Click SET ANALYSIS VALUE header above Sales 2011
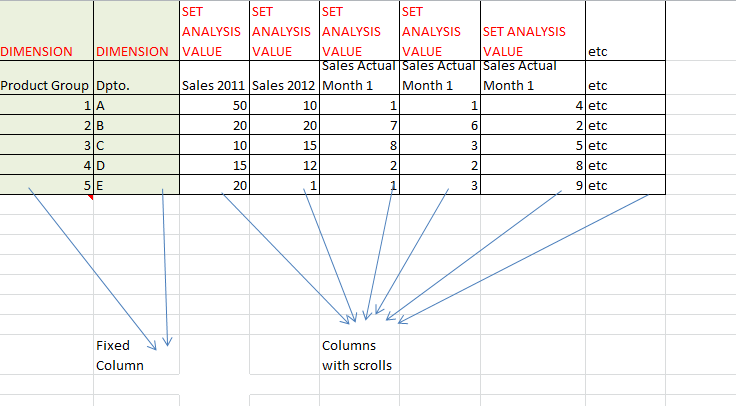Screen dimensions: 736x406 [x=214, y=31]
